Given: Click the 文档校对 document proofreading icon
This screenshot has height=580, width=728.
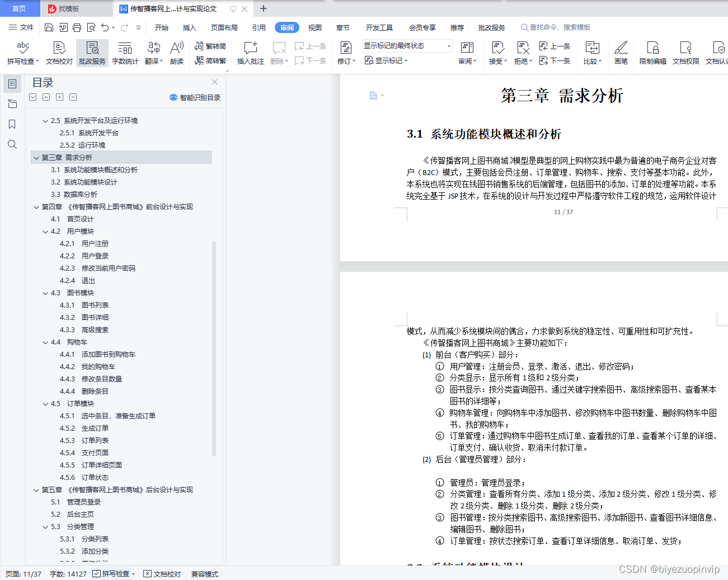Looking at the screenshot, I should [59, 48].
